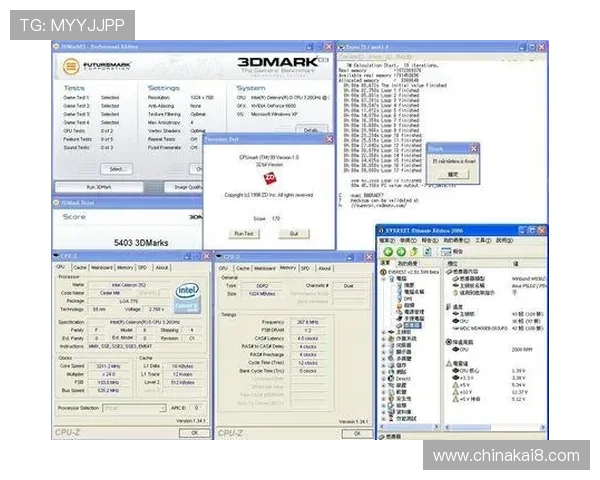Click the Image Quality button in 3DMark03
Screen dimensions: 600x480
[184, 187]
